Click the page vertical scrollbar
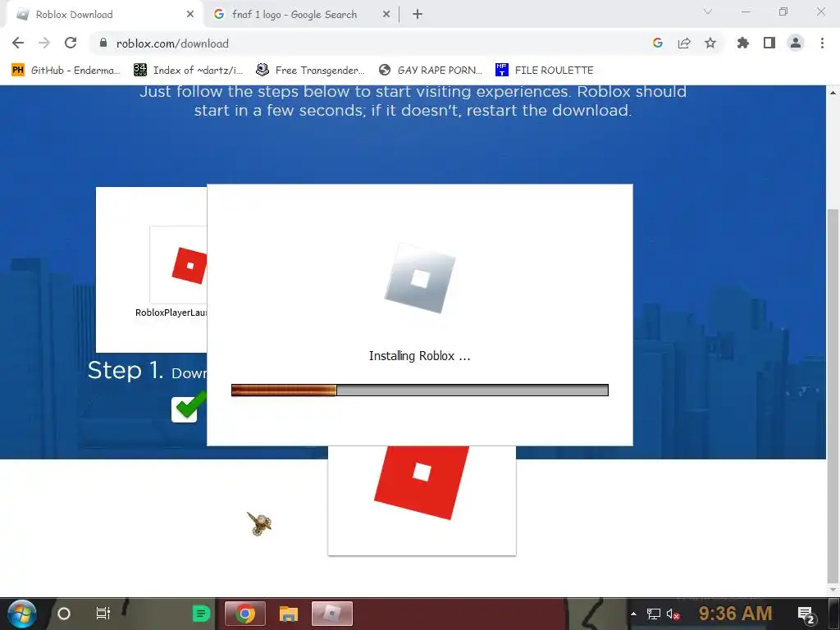840x630 pixels. click(x=833, y=395)
